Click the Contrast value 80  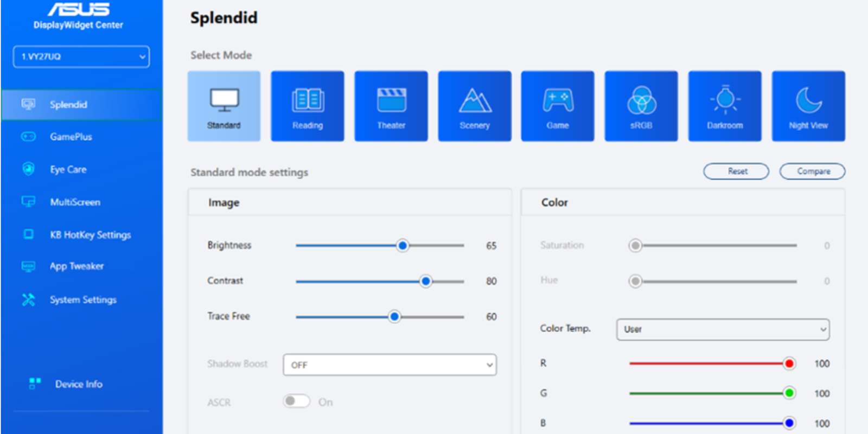(x=491, y=281)
